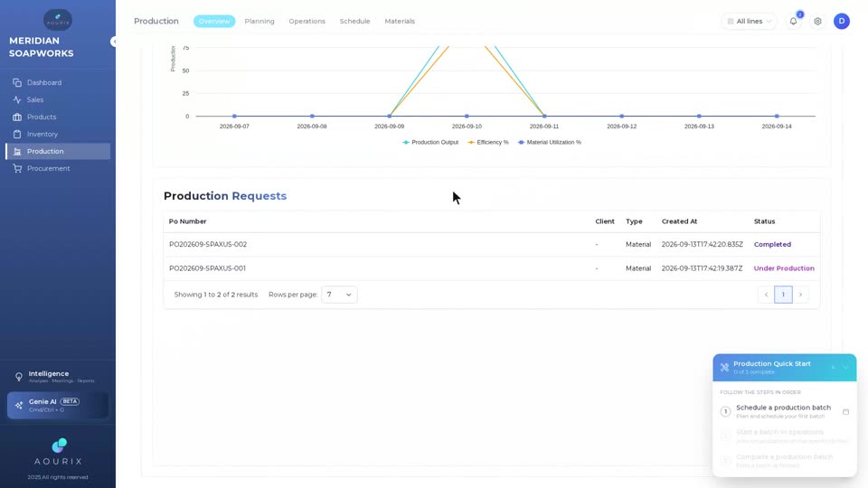Click Schedule a production batch step
The width and height of the screenshot is (868, 488).
coord(783,411)
